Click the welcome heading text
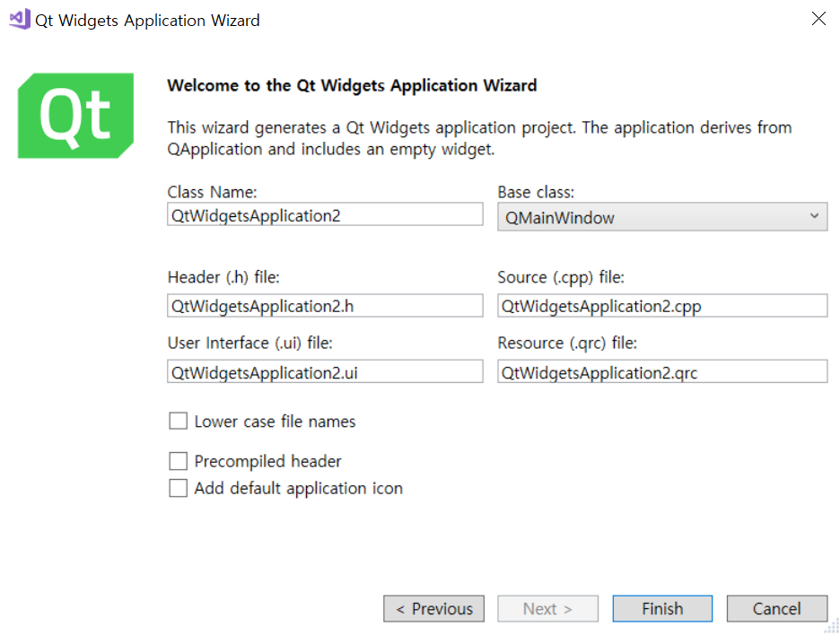840x635 pixels. 352,86
